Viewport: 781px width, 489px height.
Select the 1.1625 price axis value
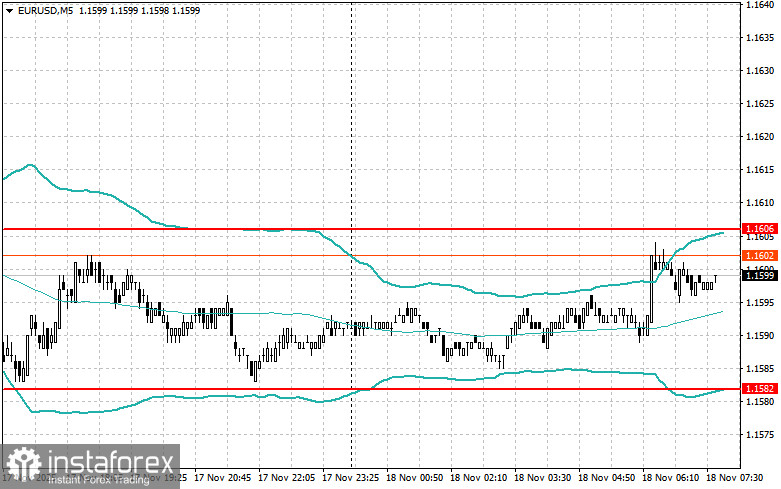click(760, 104)
